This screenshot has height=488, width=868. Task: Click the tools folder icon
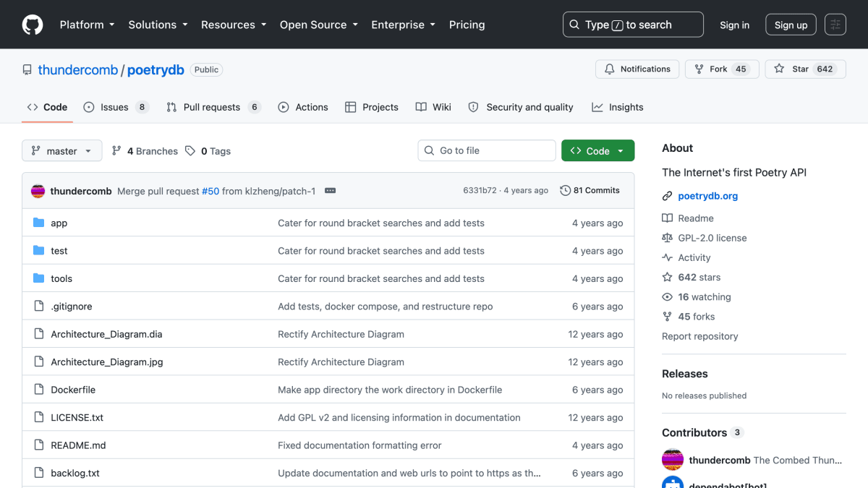coord(39,278)
